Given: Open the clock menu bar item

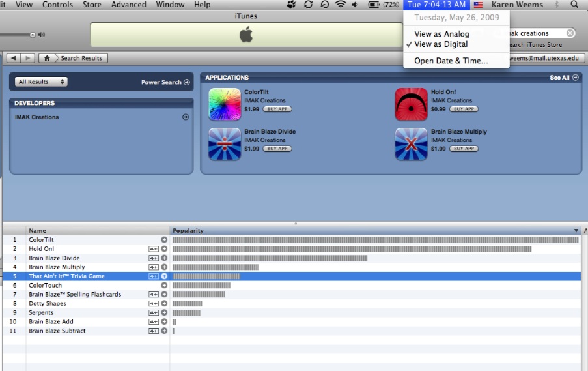Looking at the screenshot, I should point(436,5).
